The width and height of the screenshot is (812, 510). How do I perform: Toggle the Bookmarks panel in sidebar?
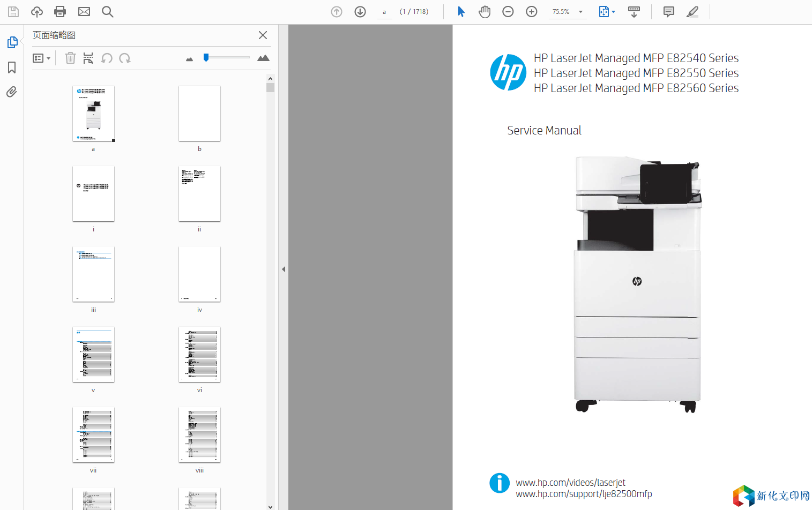tap(12, 67)
